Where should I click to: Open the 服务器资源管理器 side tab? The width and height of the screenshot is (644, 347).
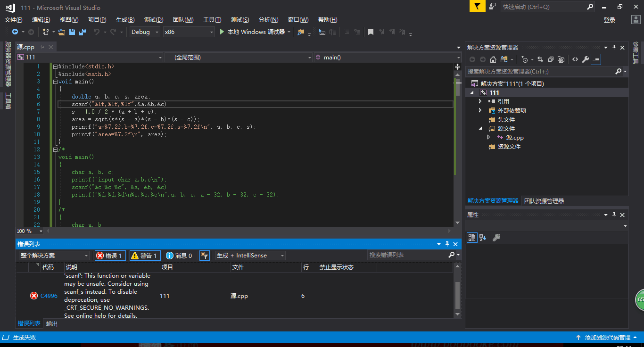pos(8,64)
